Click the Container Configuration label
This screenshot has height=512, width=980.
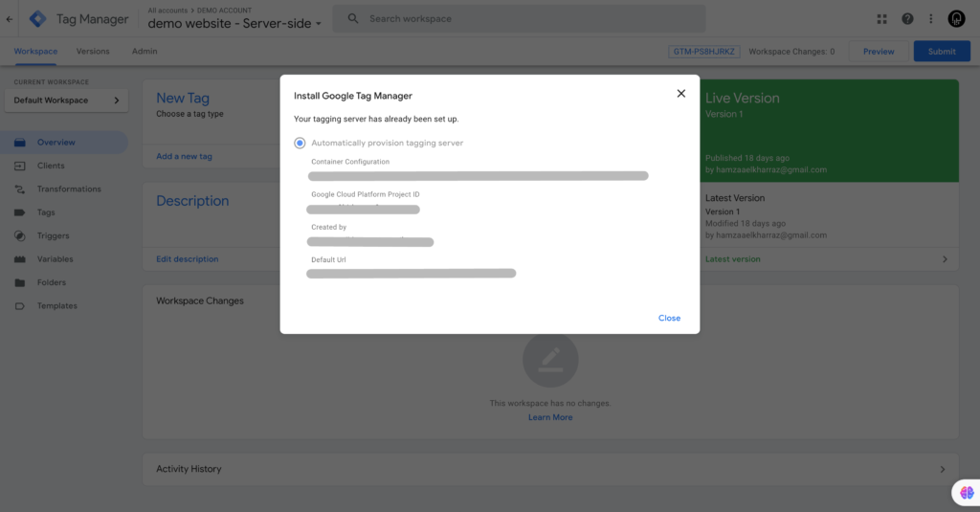point(350,162)
